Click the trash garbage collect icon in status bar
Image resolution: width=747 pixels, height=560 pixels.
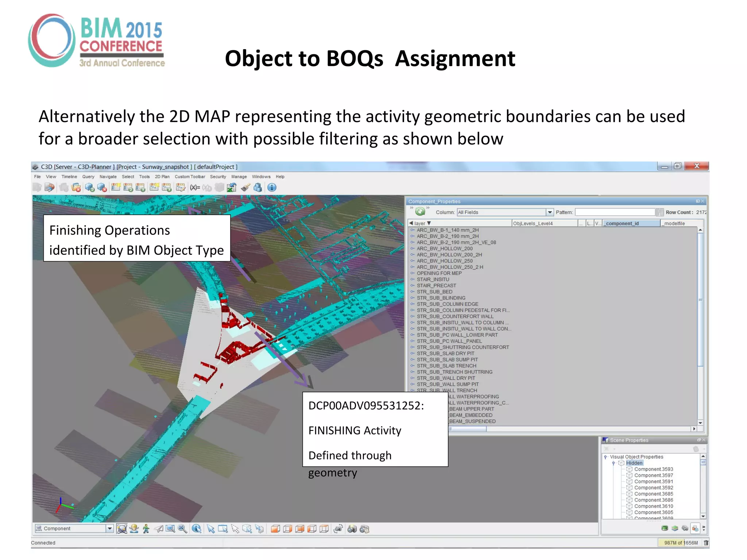pos(706,543)
